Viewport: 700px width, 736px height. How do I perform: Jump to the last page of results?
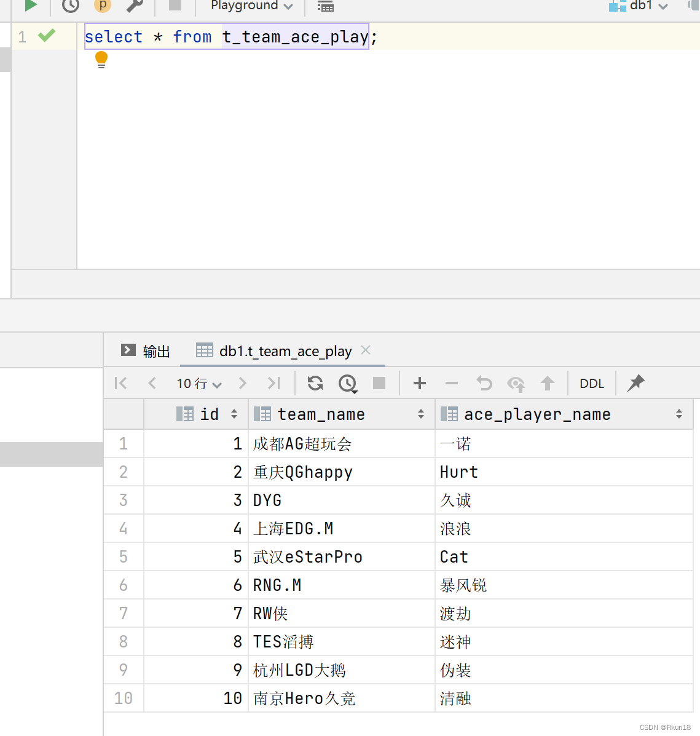pyautogui.click(x=274, y=383)
